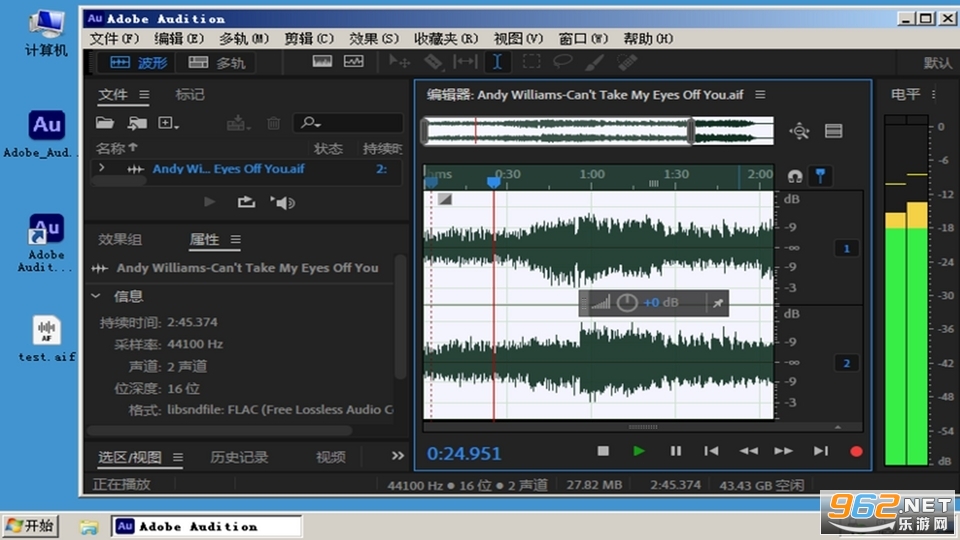Image resolution: width=960 pixels, height=540 pixels.
Task: Show spectral frequency display
Action: coord(322,62)
